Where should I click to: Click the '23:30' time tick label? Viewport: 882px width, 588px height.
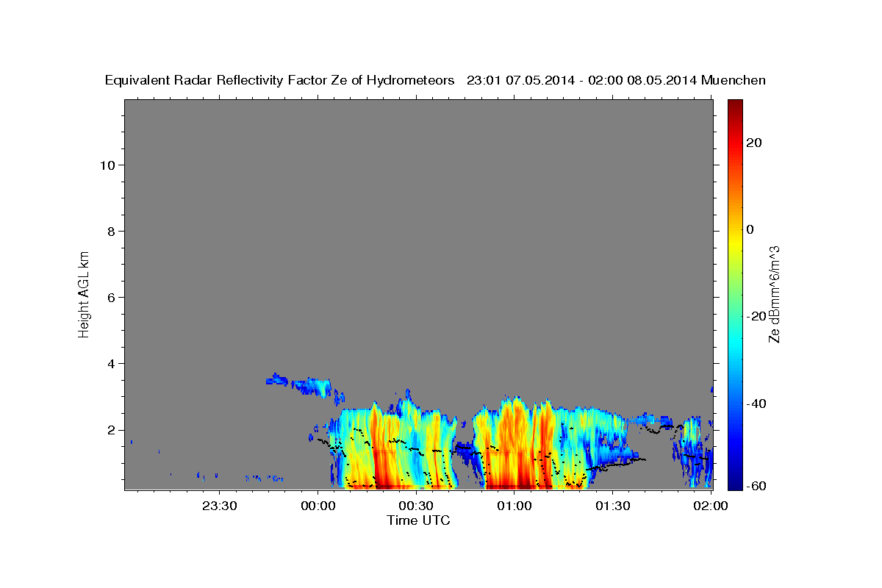click(219, 506)
